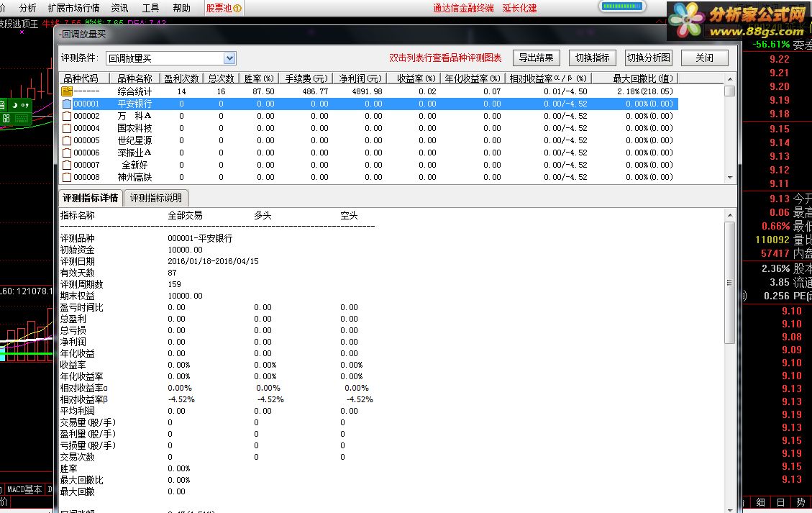Open the 资讯 menu
The width and height of the screenshot is (812, 513).
click(119, 9)
